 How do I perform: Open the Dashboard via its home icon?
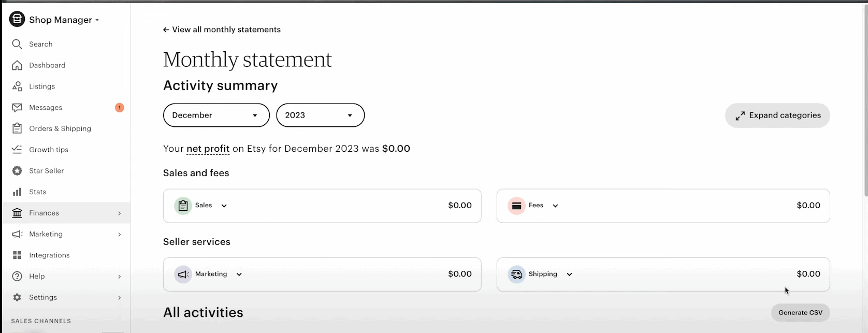pos(17,65)
